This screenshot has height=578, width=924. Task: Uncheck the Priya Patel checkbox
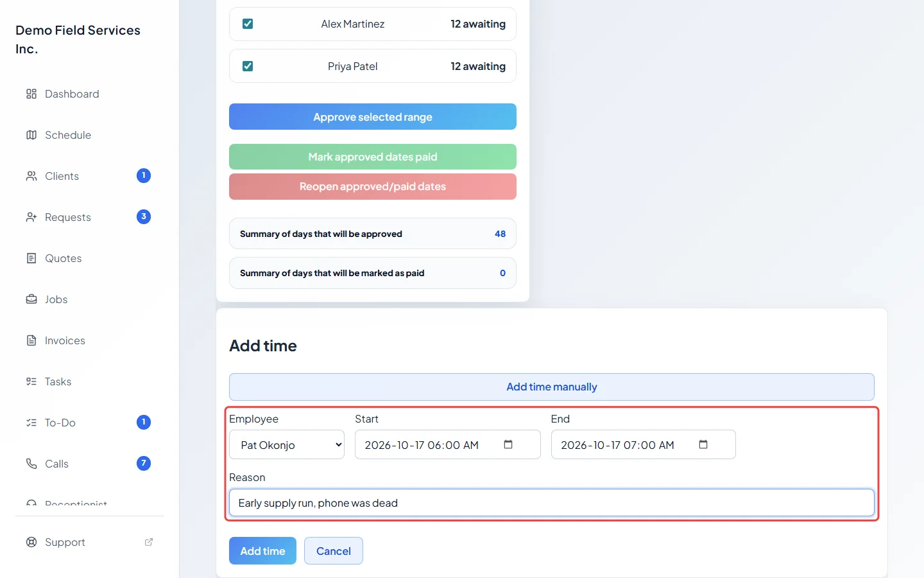click(248, 66)
